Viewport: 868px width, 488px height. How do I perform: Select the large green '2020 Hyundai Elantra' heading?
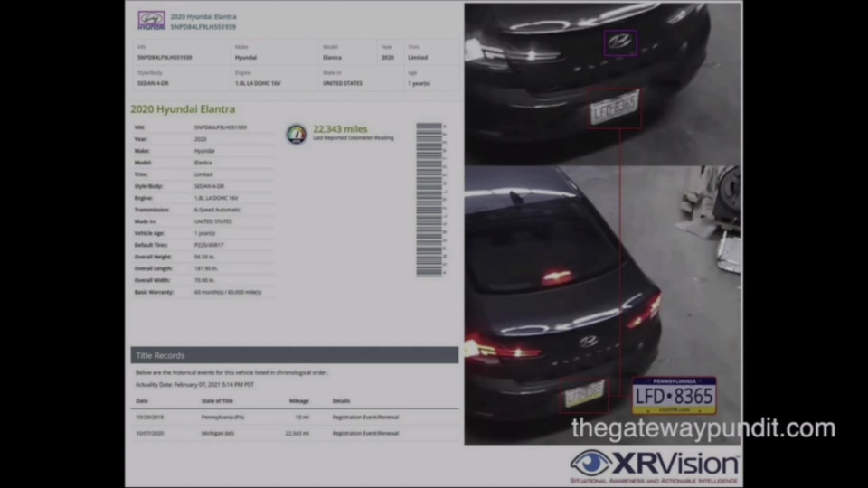click(x=183, y=109)
